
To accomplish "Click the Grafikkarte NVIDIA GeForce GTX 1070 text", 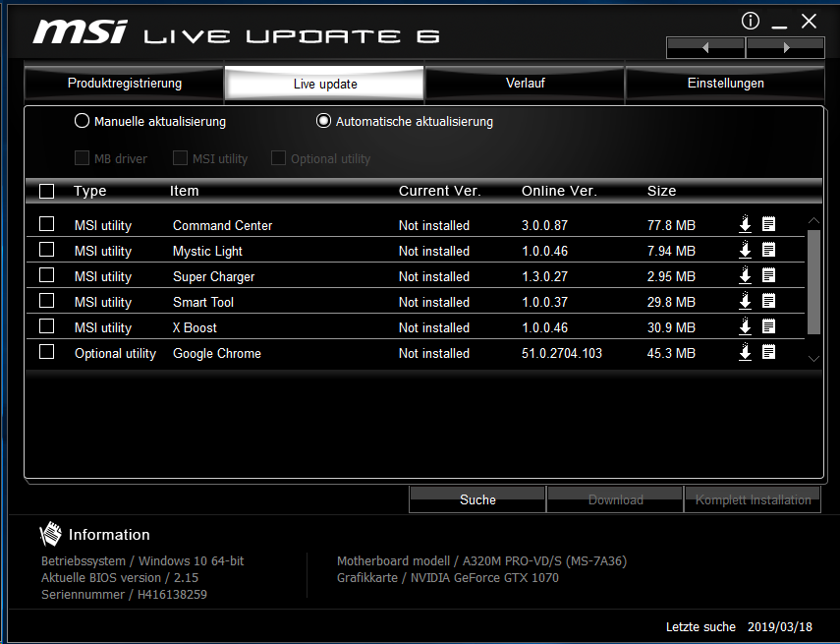I will click(x=447, y=577).
